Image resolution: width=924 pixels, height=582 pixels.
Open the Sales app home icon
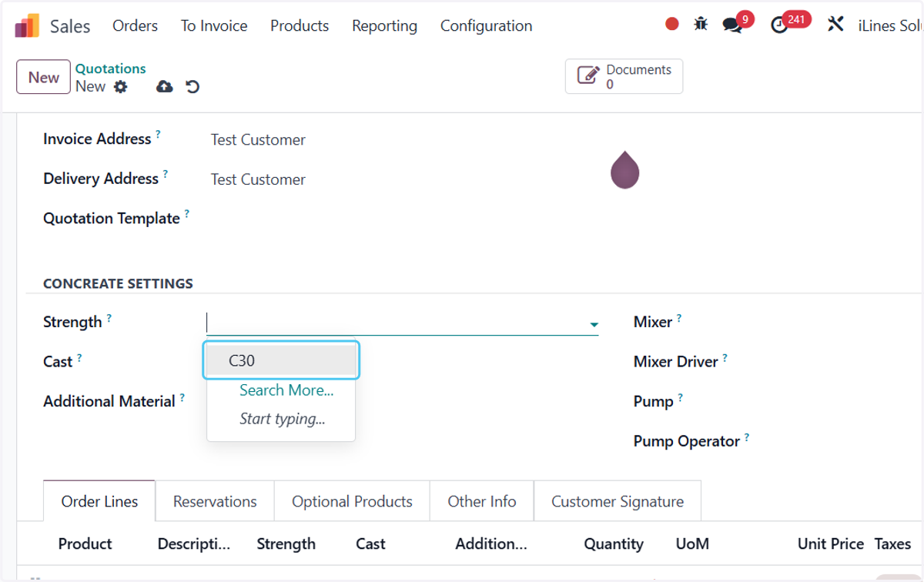[27, 25]
